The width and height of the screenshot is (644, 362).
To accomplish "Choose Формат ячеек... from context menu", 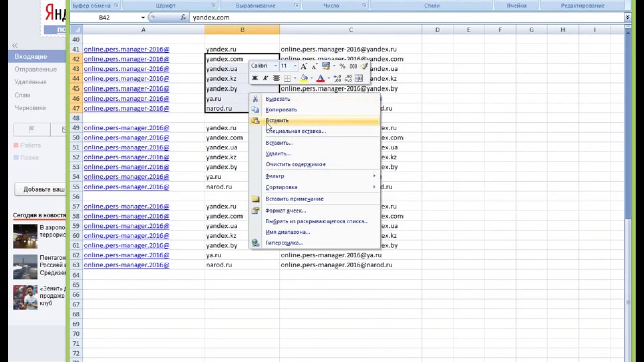I will [x=314, y=210].
